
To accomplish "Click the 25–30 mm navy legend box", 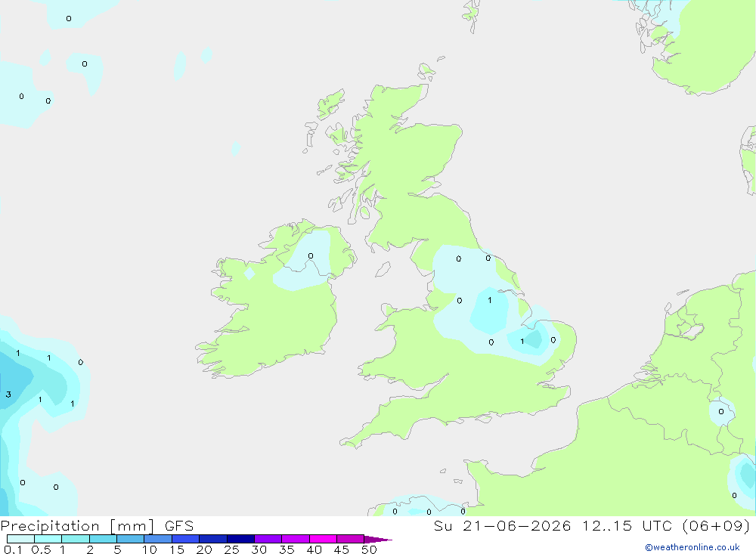I will click(240, 539).
